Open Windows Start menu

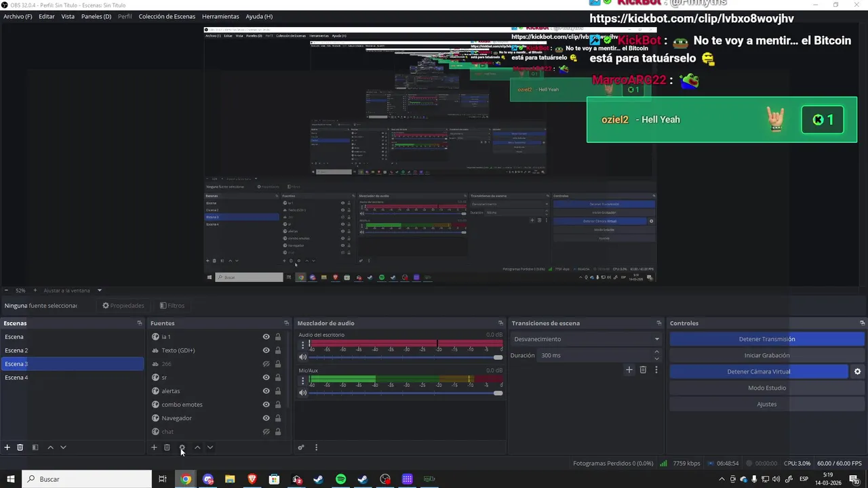[x=11, y=479]
